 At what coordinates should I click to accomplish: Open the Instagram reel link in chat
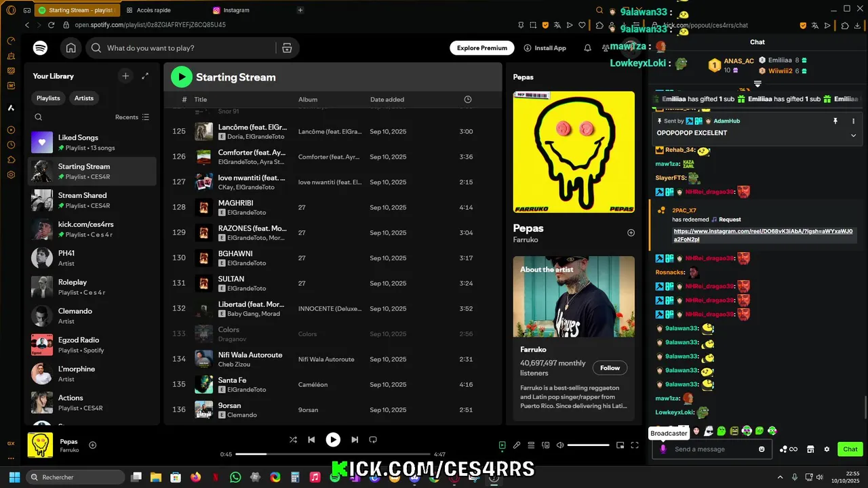763,235
